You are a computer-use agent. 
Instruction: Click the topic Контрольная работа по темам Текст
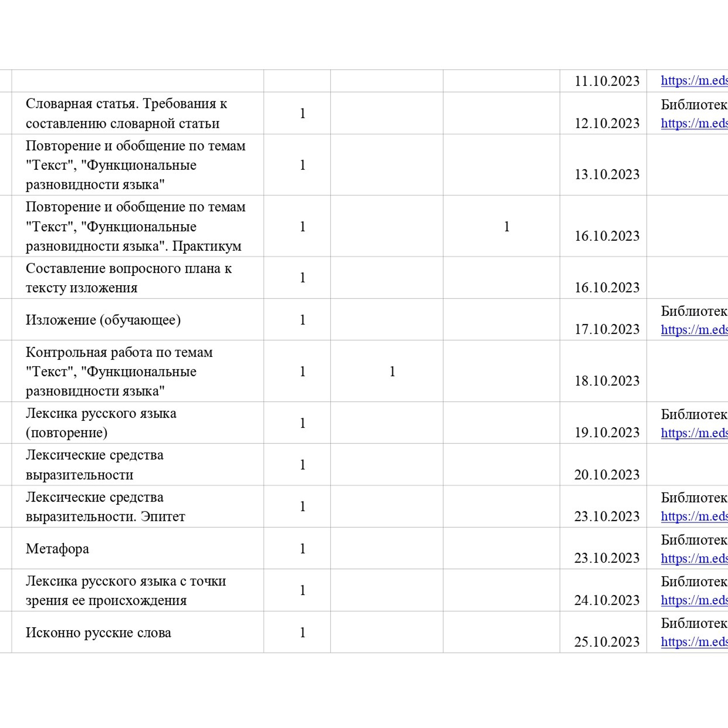point(119,371)
